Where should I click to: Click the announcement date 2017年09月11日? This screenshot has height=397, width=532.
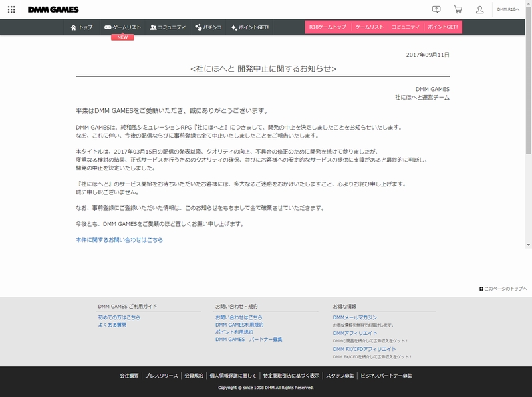(x=428, y=55)
